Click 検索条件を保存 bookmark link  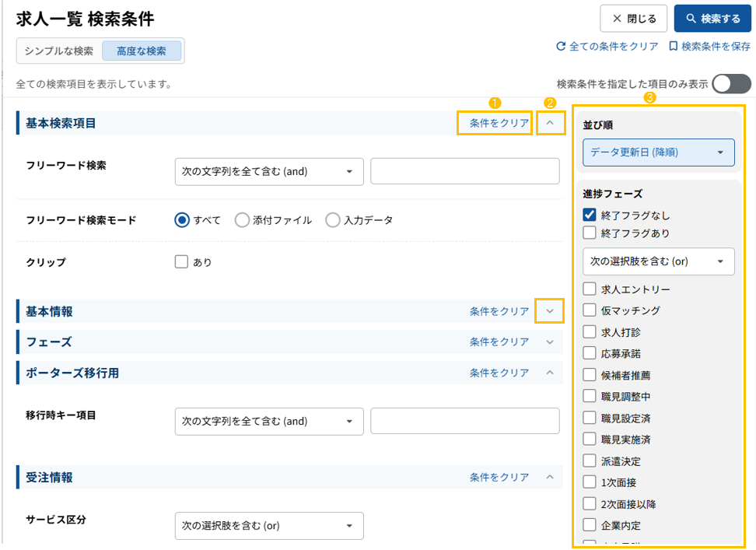709,47
